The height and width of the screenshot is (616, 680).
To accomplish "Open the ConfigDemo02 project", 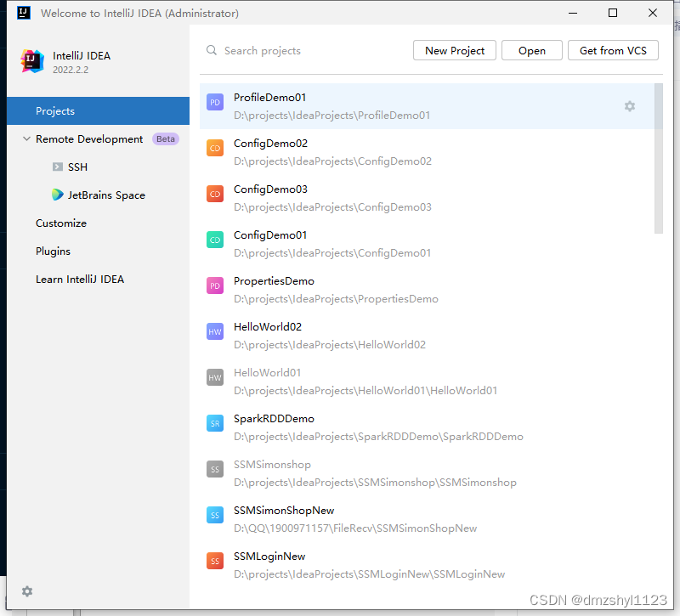I will point(427,152).
